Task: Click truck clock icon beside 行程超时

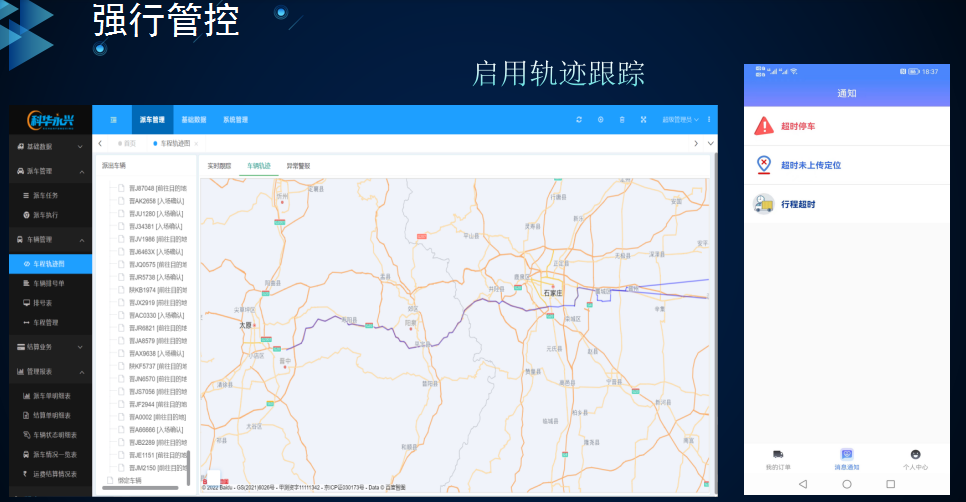Action: [x=764, y=204]
